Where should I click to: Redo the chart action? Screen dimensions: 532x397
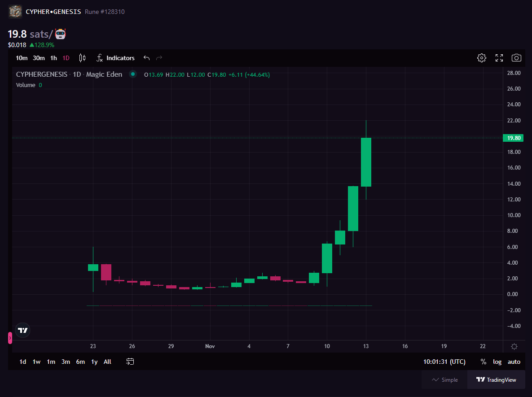point(159,58)
